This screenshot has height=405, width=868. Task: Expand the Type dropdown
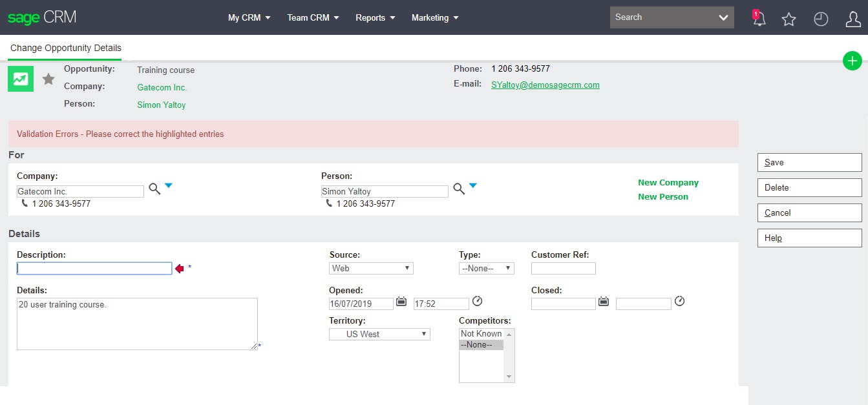tap(486, 268)
